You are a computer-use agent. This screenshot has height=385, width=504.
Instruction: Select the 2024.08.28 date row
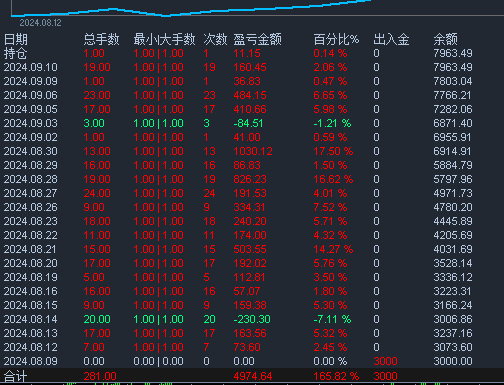click(x=31, y=179)
